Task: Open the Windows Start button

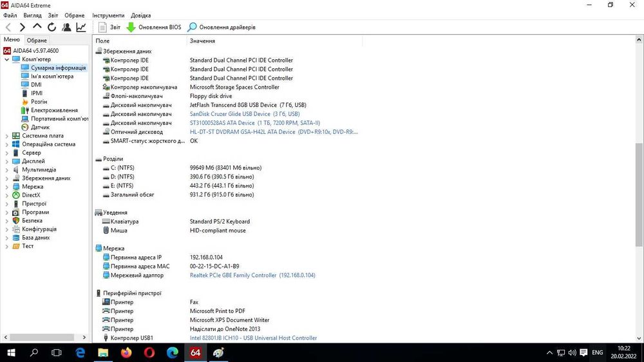Action: click(11, 352)
